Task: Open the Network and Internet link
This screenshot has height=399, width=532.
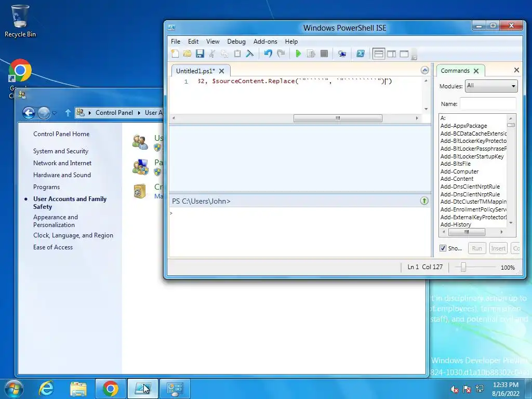Action: click(x=62, y=163)
